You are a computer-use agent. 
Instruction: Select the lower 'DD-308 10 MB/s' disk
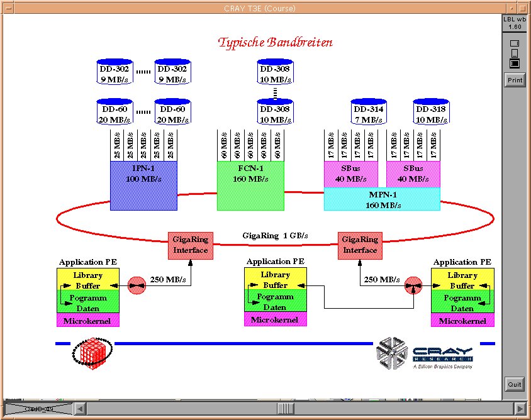click(x=275, y=111)
